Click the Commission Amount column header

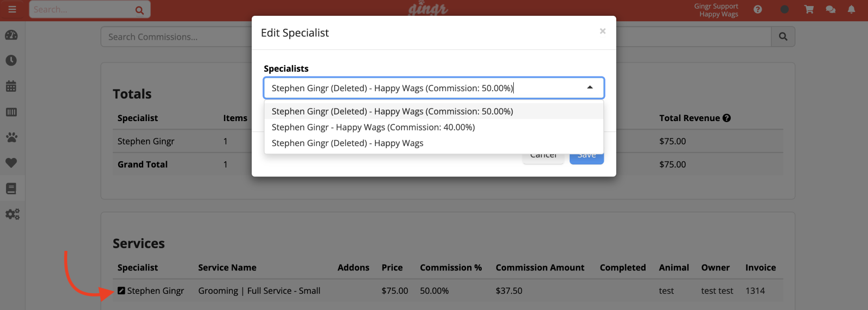click(x=540, y=267)
